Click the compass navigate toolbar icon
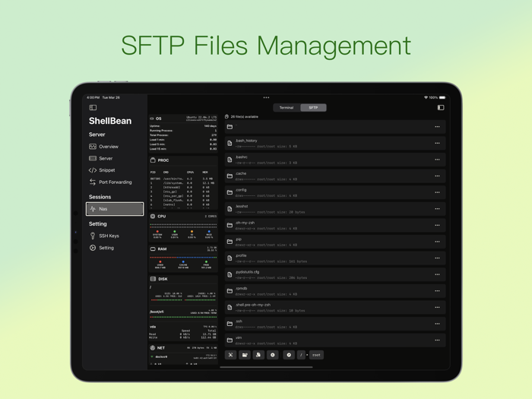This screenshot has width=532, height=399. [x=289, y=355]
